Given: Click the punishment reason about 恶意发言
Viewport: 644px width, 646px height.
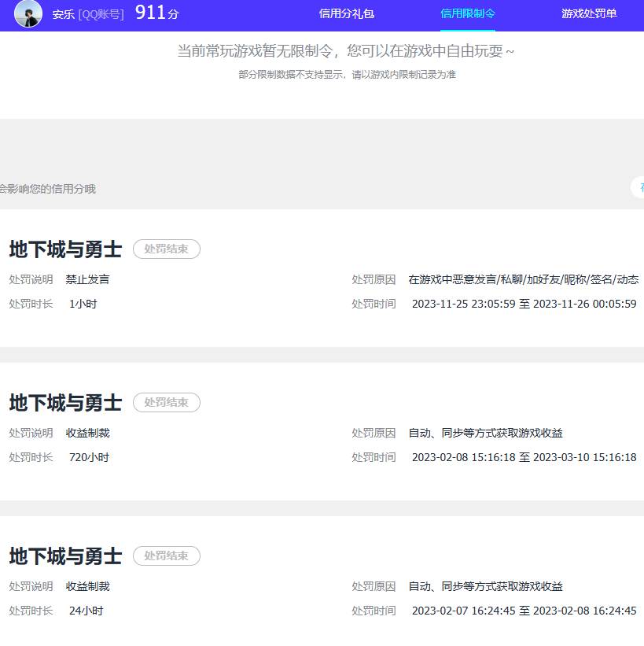Looking at the screenshot, I should [x=523, y=279].
